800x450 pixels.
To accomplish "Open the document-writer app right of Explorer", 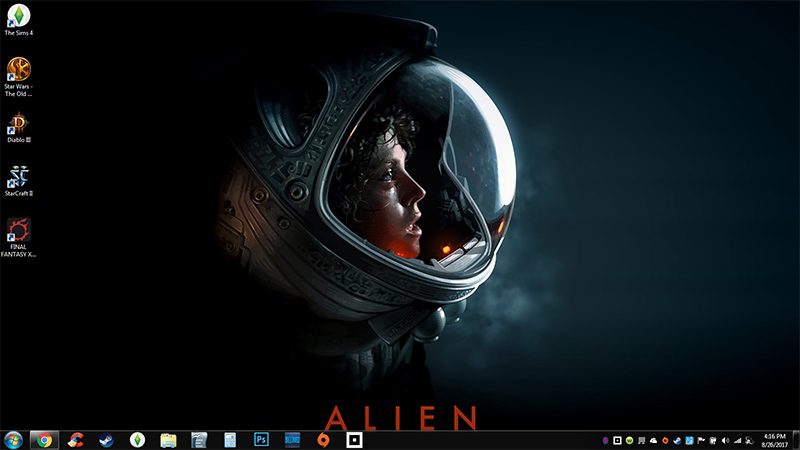I will (199, 440).
